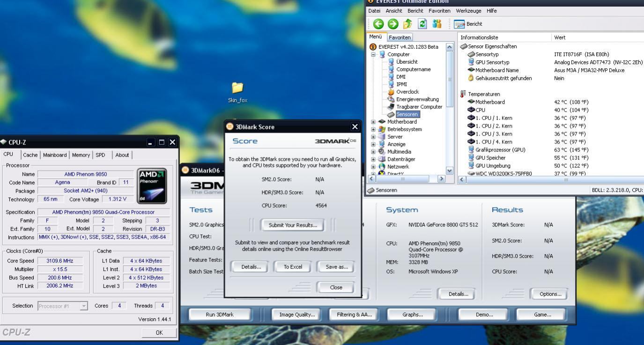Click Run 3DMark button
The width and height of the screenshot is (644, 345).
click(220, 315)
